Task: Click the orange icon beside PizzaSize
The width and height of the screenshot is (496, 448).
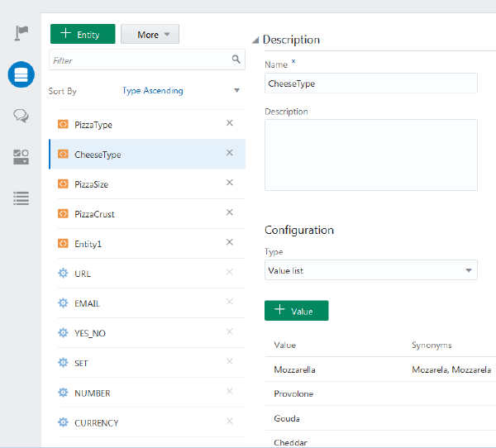Action: click(x=63, y=183)
